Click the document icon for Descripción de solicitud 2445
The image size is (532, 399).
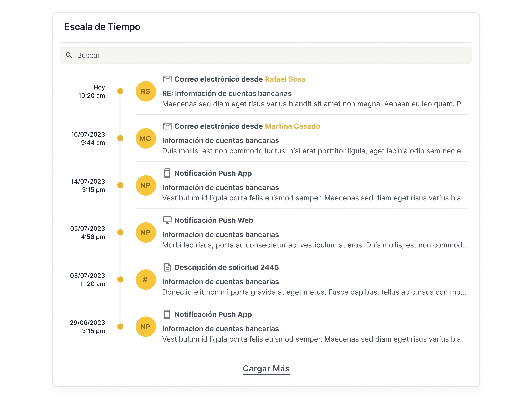click(167, 267)
